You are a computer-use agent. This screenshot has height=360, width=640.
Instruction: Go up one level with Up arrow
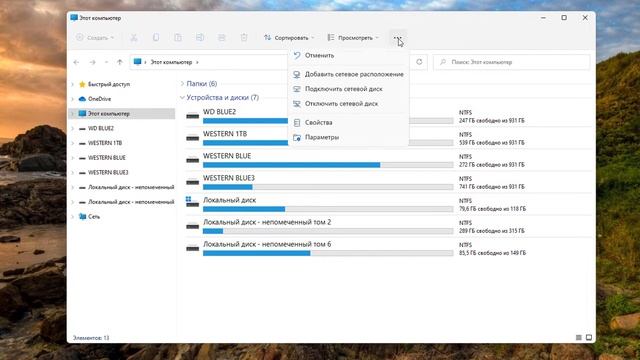(120, 62)
